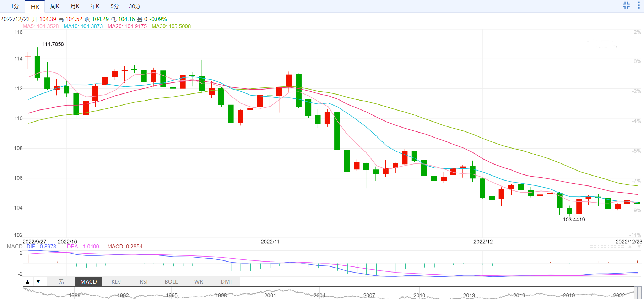Turn off indicators with 无 button
Viewport: 644px width, 307px height.
[61, 282]
